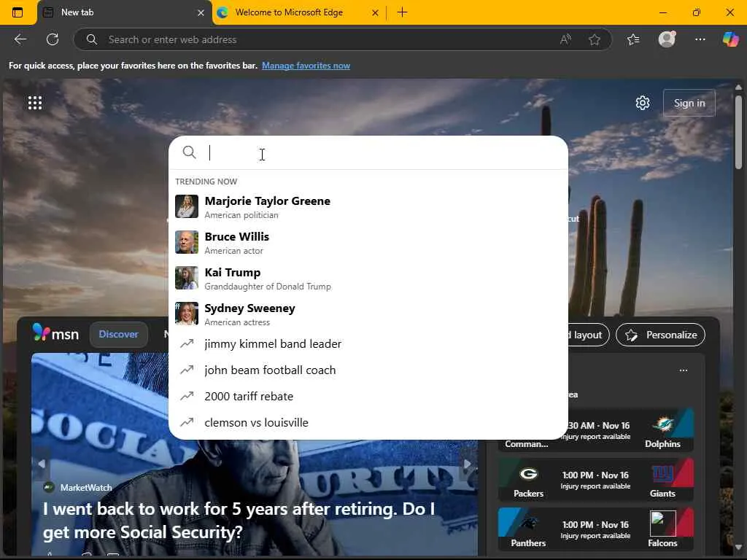Click the Sign in button
Screen dimensions: 747x560
click(x=689, y=103)
